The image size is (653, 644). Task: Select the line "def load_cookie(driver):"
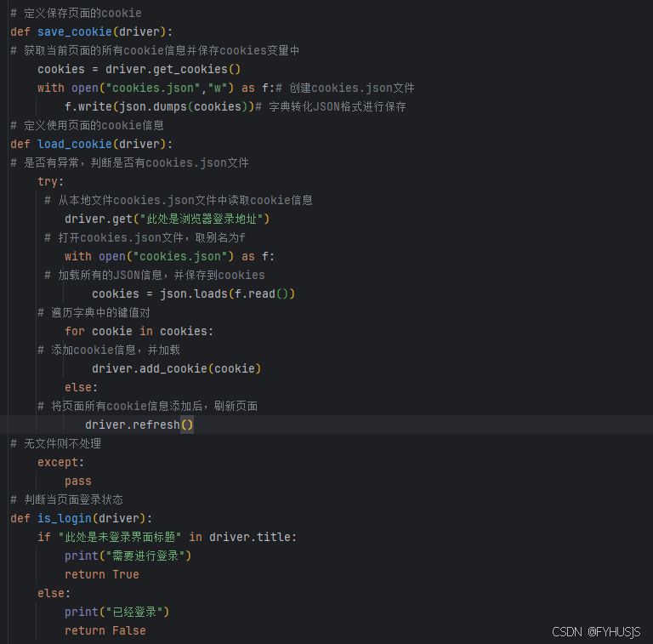tap(91, 144)
